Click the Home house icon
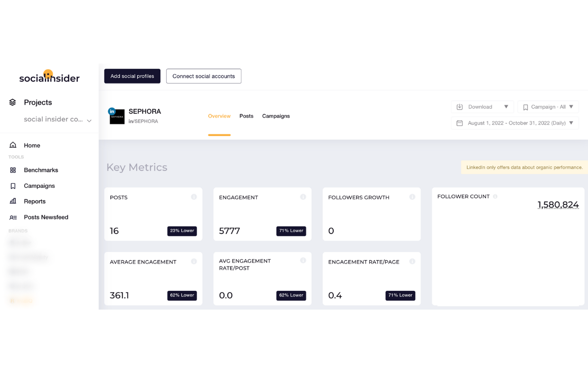Image resolution: width=588 pixels, height=373 pixels. 13,145
